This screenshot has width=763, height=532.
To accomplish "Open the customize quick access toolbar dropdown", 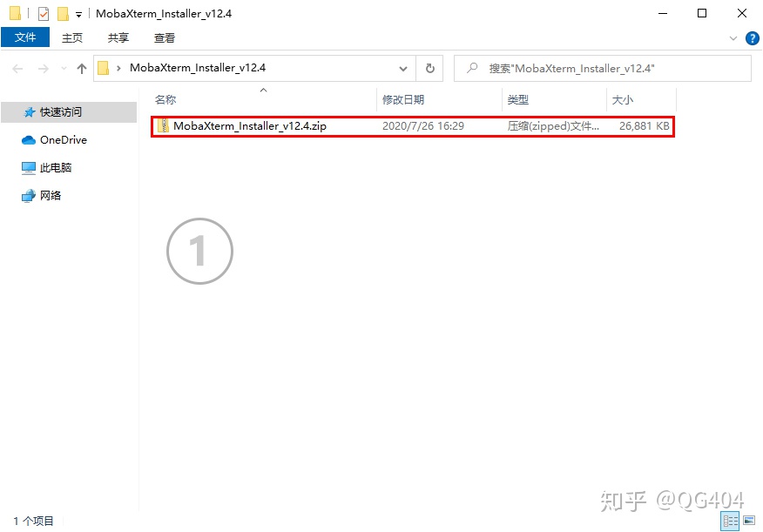I will pos(79,15).
